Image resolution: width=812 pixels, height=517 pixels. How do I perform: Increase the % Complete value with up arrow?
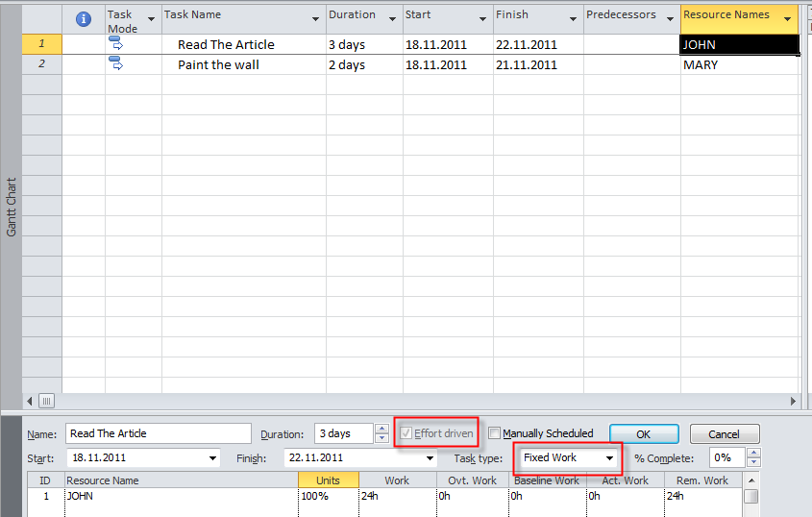click(x=753, y=454)
